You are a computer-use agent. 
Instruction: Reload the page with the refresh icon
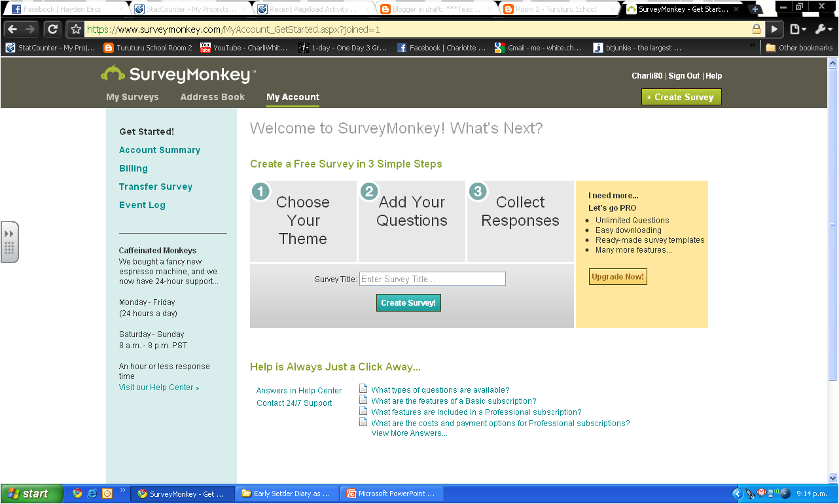click(x=52, y=29)
